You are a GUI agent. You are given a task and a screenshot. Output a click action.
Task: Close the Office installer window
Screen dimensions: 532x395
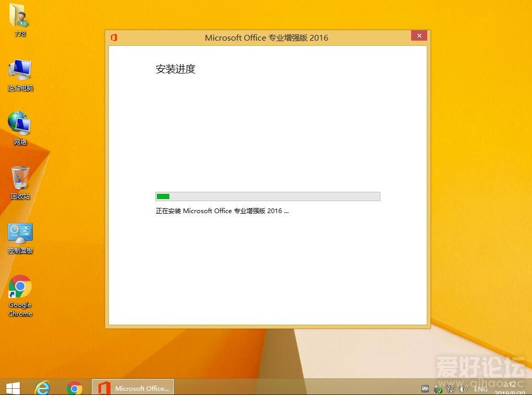(x=419, y=35)
